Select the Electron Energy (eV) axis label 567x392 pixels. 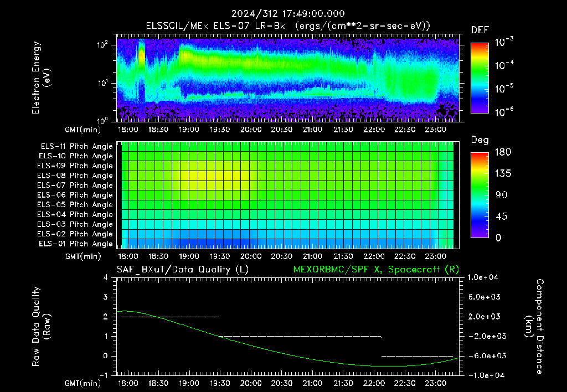coord(41,78)
